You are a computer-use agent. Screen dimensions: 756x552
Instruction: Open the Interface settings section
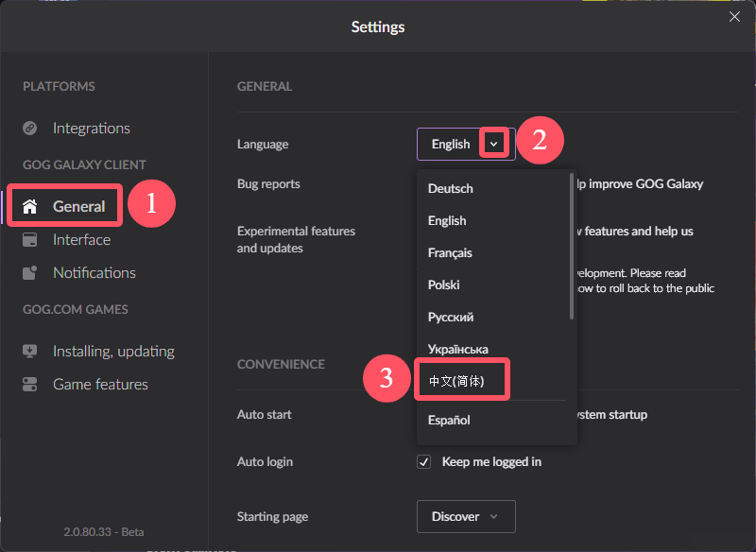[81, 239]
